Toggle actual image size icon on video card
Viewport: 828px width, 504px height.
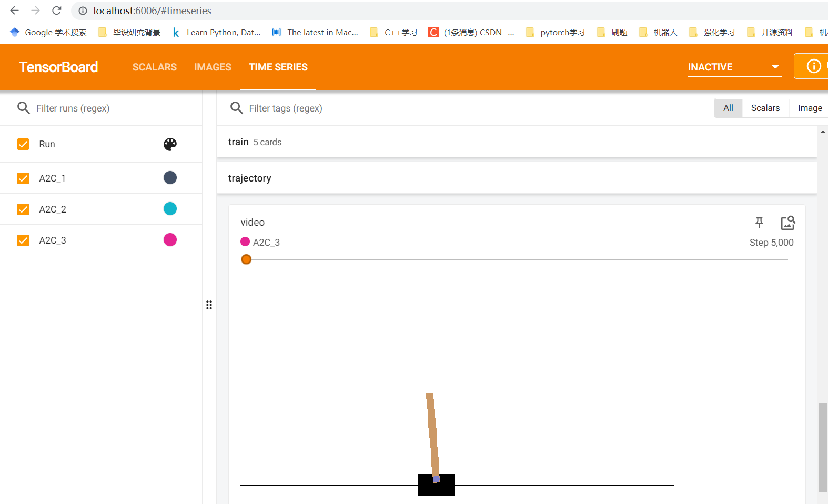point(787,223)
